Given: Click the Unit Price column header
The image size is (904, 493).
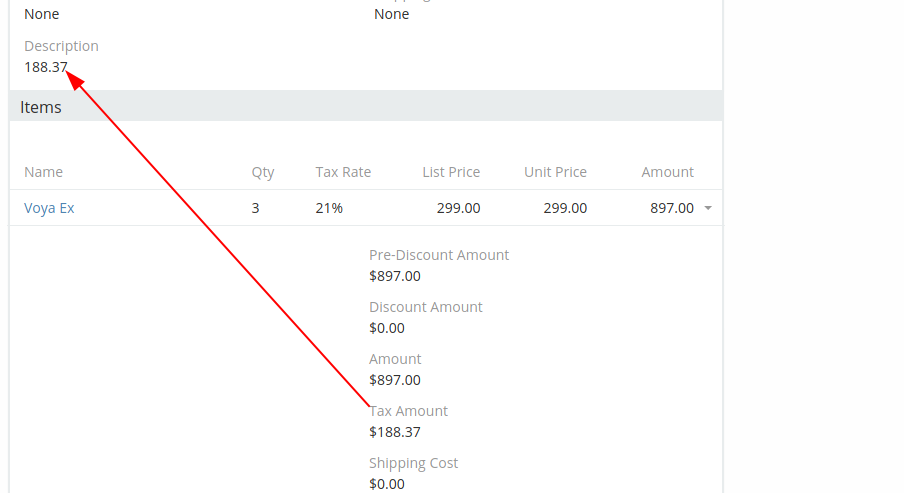Looking at the screenshot, I should click(555, 172).
